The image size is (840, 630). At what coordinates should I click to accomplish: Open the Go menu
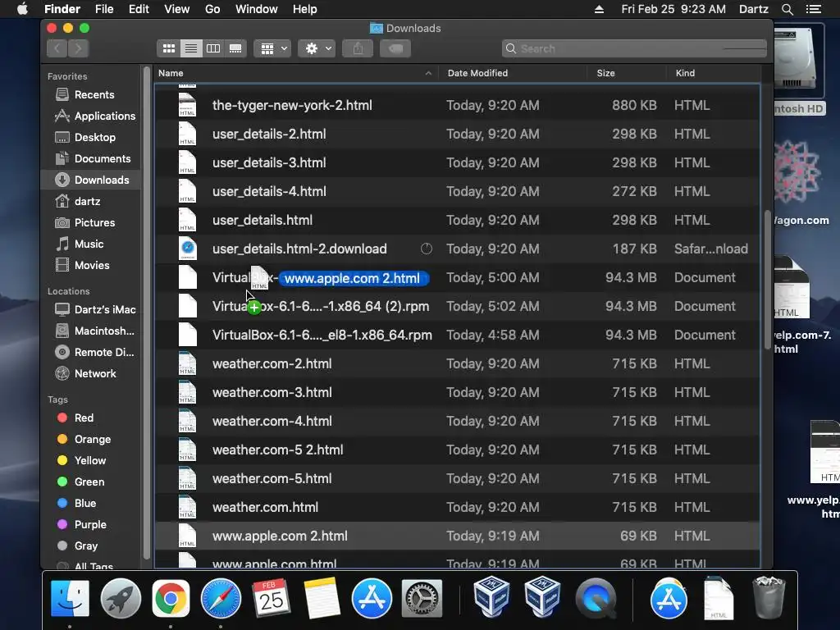pos(212,9)
